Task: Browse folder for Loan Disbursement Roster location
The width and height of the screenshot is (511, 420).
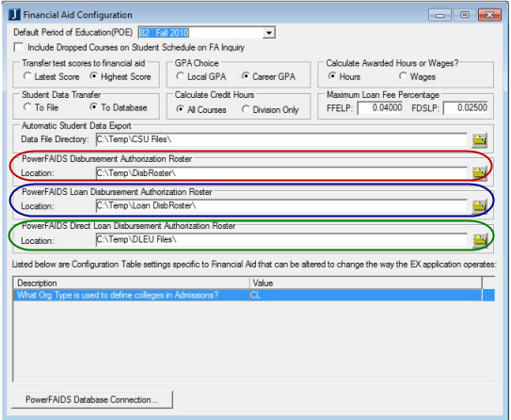Action: 479,206
